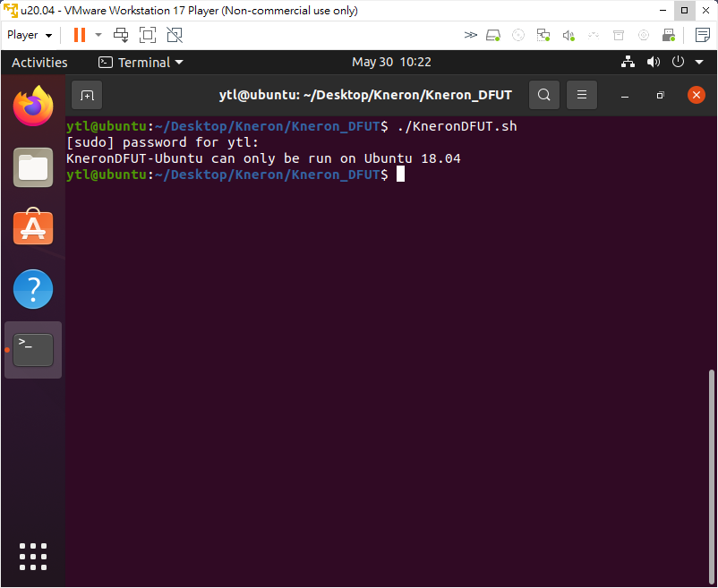Screen dimensions: 718x588
Task: Enter full screen mode icon
Action: tap(148, 35)
